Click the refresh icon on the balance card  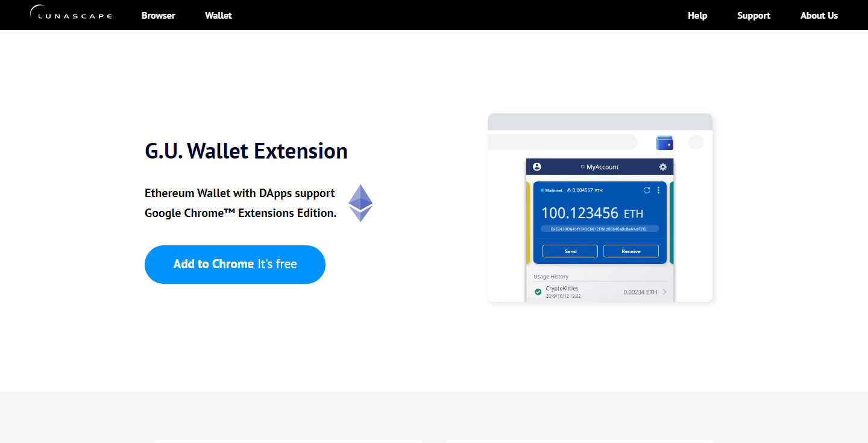(x=647, y=190)
